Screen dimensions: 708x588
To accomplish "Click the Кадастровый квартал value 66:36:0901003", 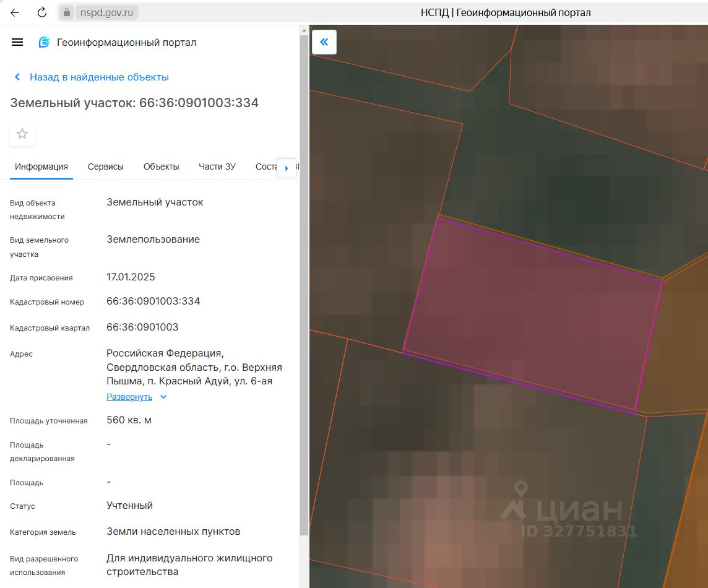I will pyautogui.click(x=142, y=327).
